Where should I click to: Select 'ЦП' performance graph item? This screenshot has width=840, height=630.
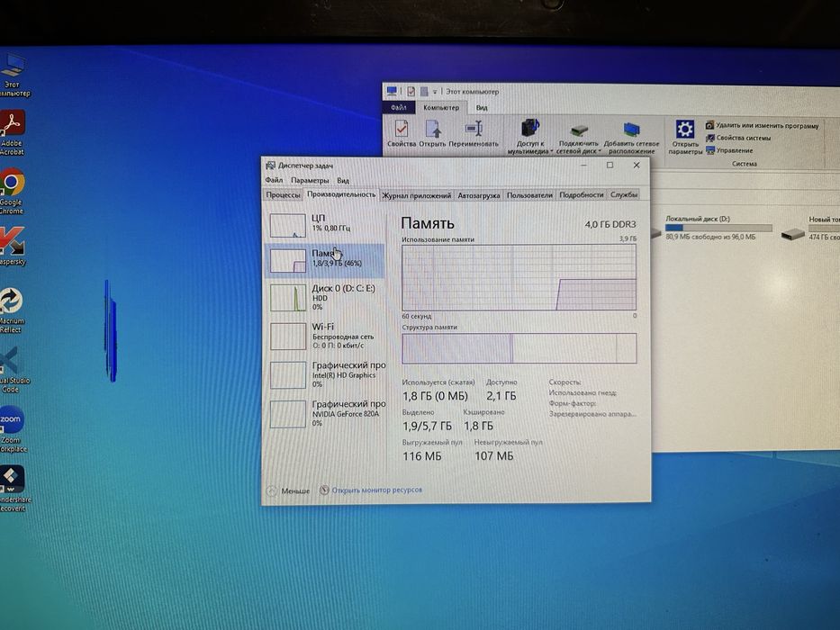point(325,224)
